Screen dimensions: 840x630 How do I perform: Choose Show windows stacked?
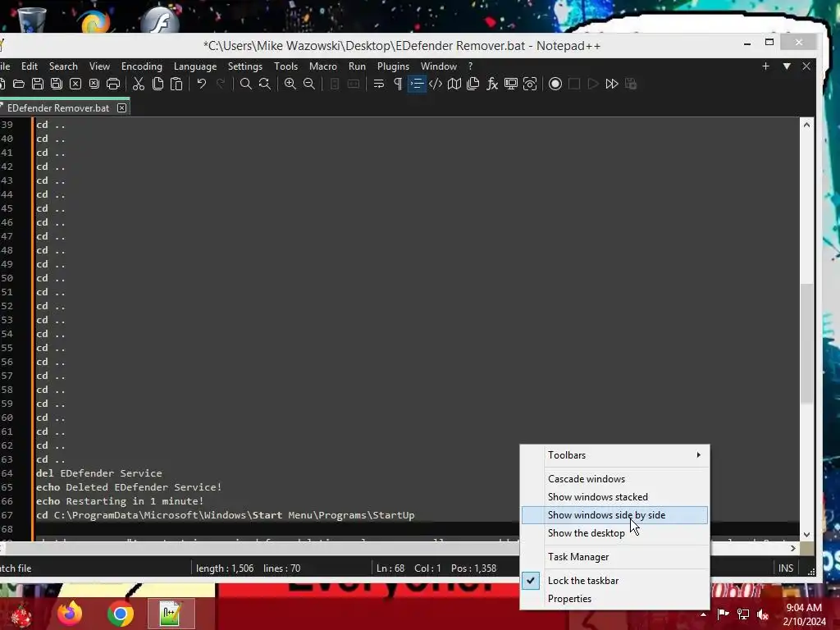click(x=614, y=497)
